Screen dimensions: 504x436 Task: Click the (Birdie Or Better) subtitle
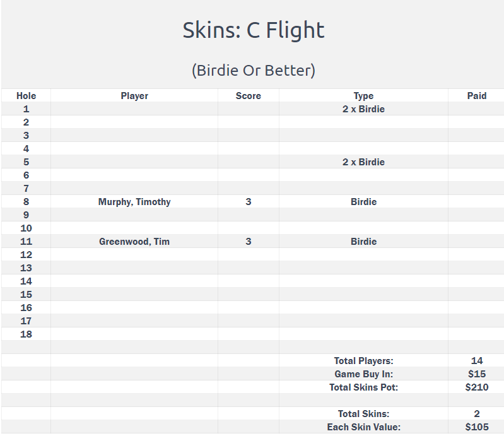click(254, 70)
